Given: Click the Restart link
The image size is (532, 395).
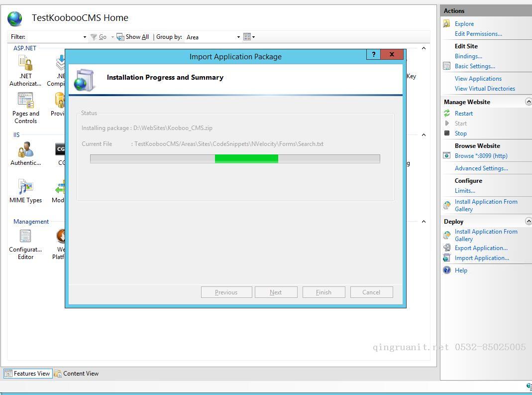Looking at the screenshot, I should [x=463, y=113].
